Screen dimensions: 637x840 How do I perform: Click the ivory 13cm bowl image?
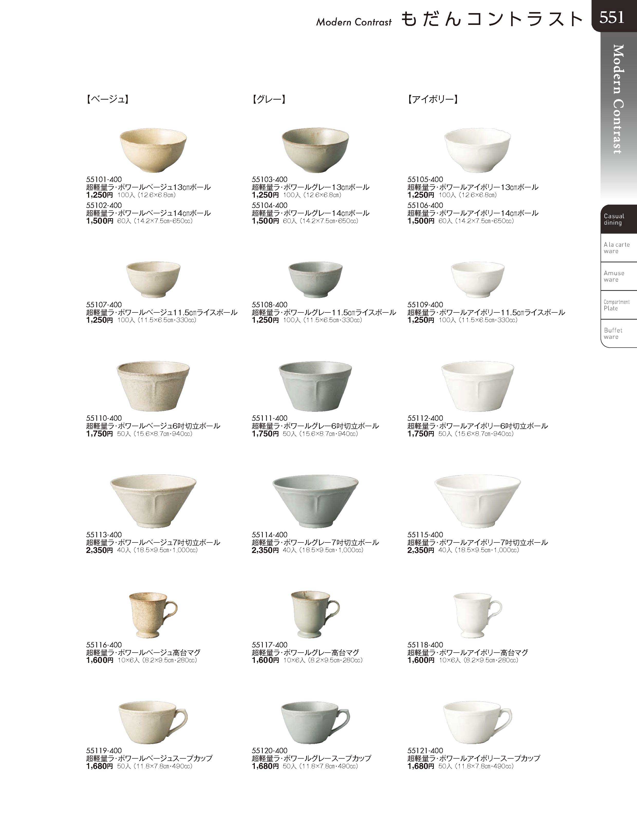point(477,150)
